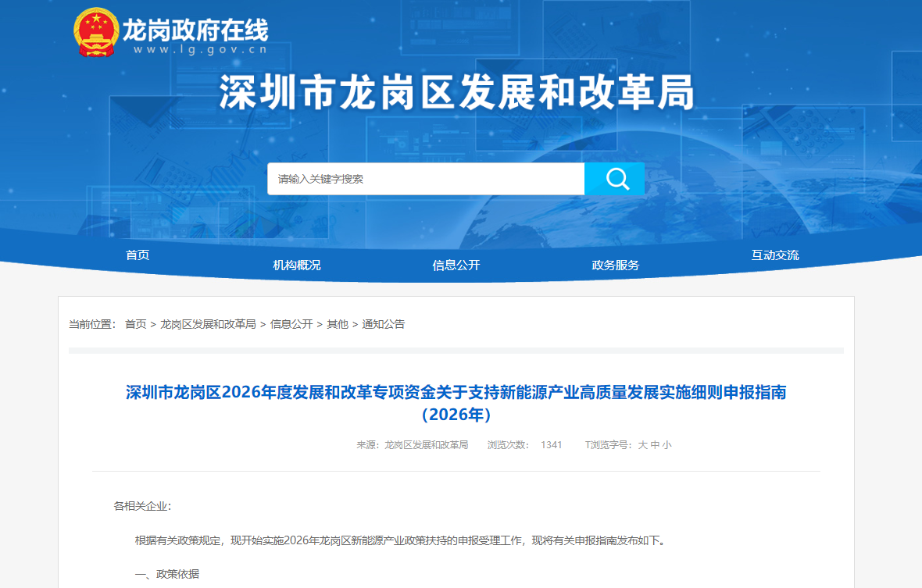
Task: Open the 首页 navigation menu item
Action: (x=138, y=255)
